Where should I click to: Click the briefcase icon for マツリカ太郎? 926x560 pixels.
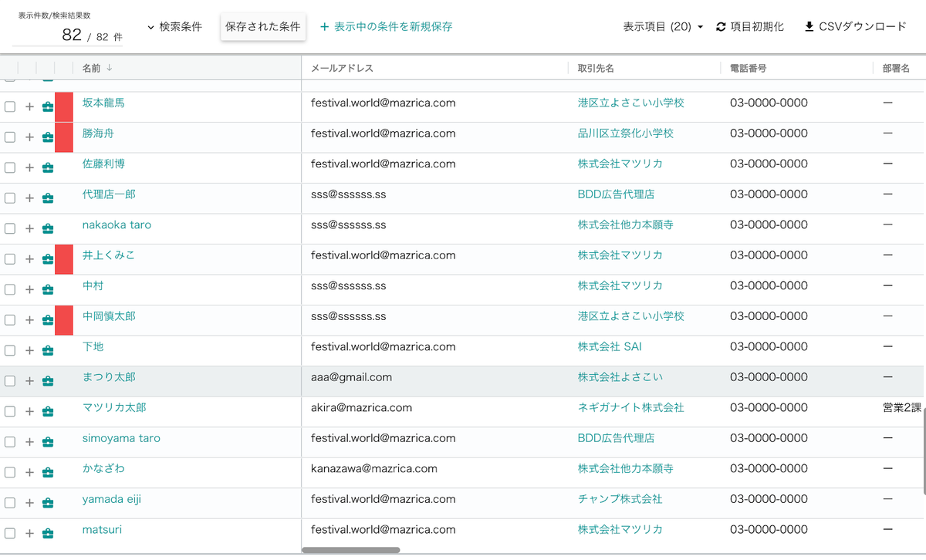pyautogui.click(x=48, y=411)
